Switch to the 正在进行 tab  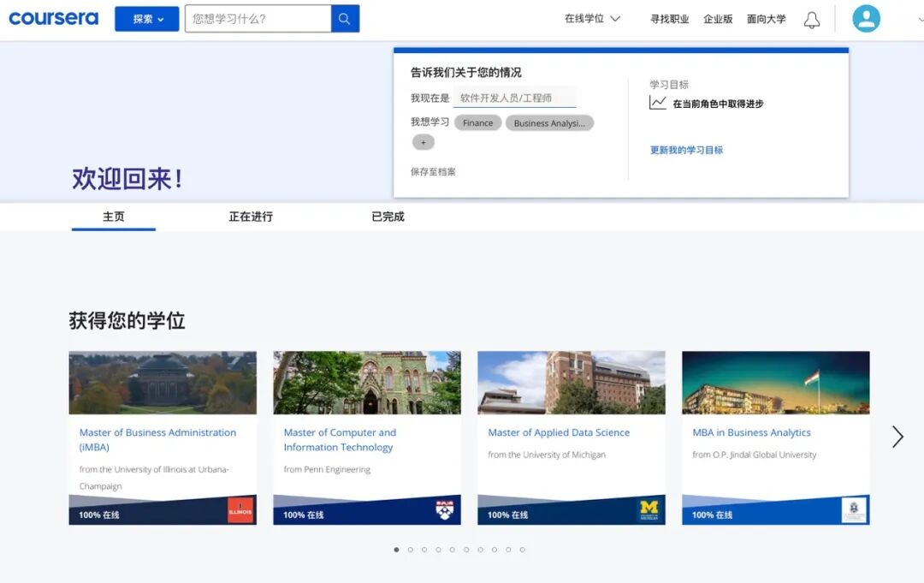pos(251,217)
